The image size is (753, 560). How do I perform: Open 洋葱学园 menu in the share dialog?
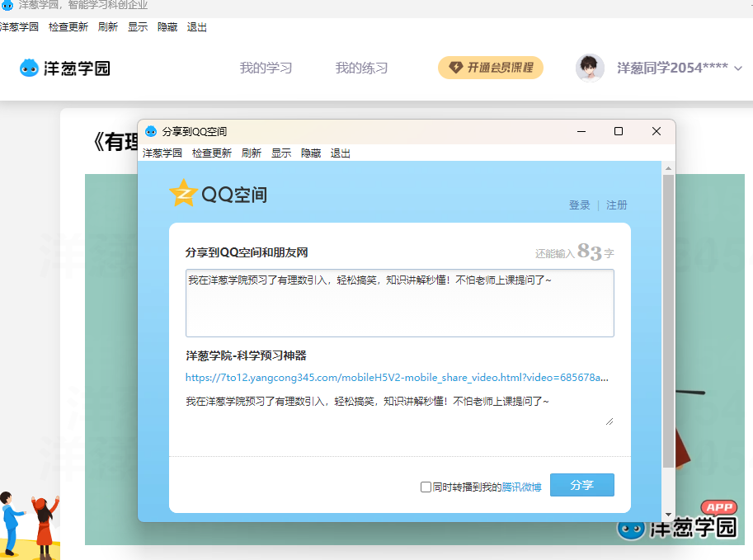[162, 153]
